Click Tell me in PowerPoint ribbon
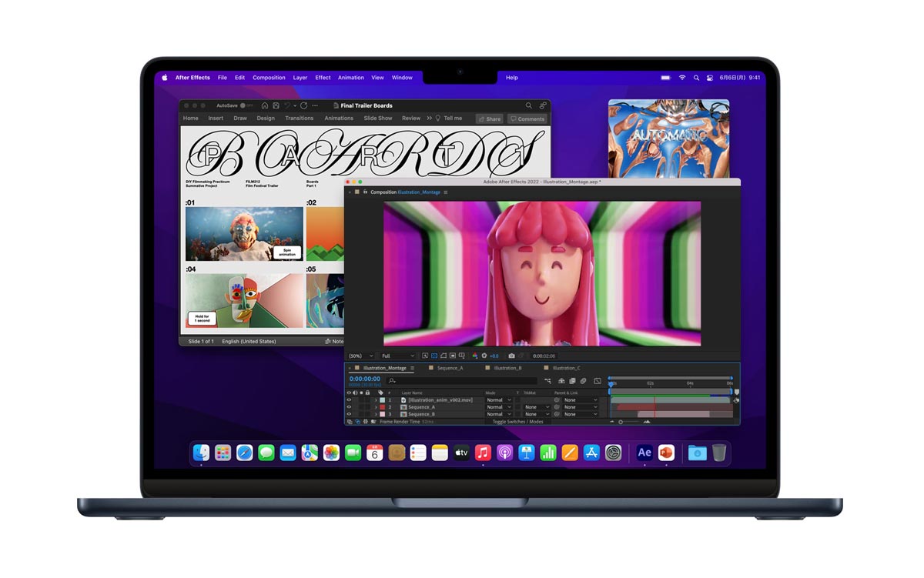Screen dimensions: 924x578 (x=453, y=119)
